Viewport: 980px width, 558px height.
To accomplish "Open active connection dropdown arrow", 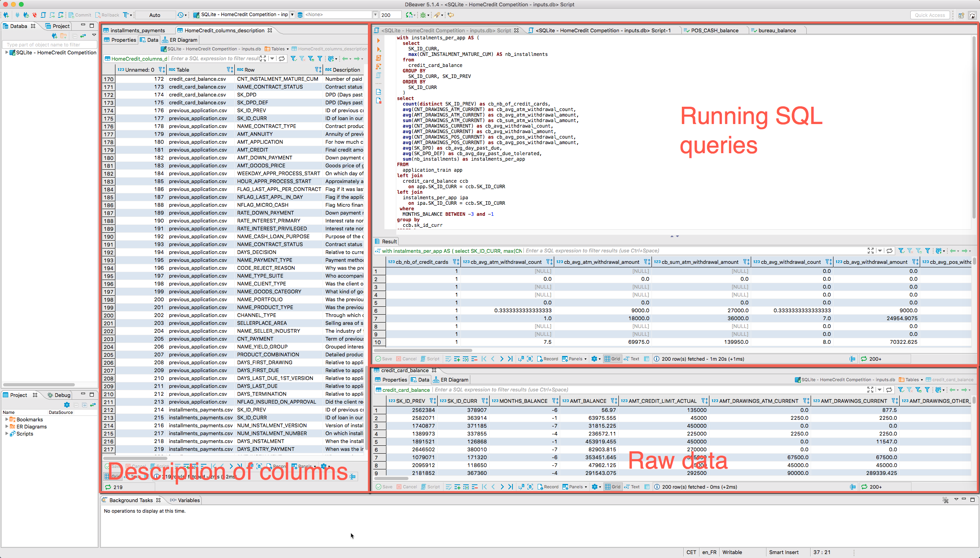I will (x=292, y=15).
